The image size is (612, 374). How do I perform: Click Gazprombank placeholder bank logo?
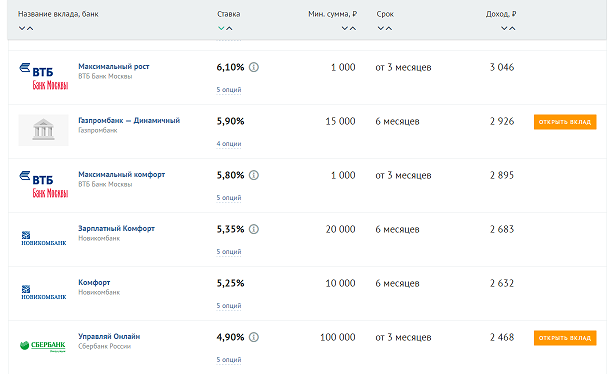click(x=43, y=130)
